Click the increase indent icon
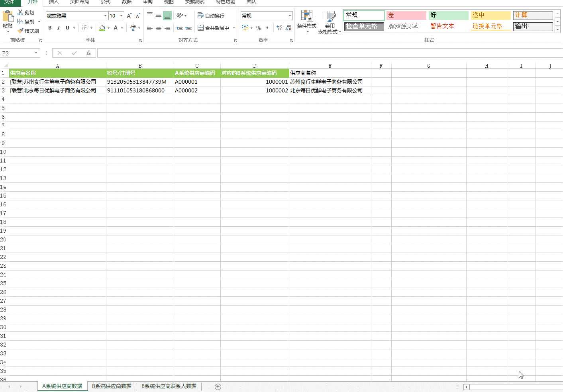This screenshot has width=563, height=392. (x=189, y=28)
